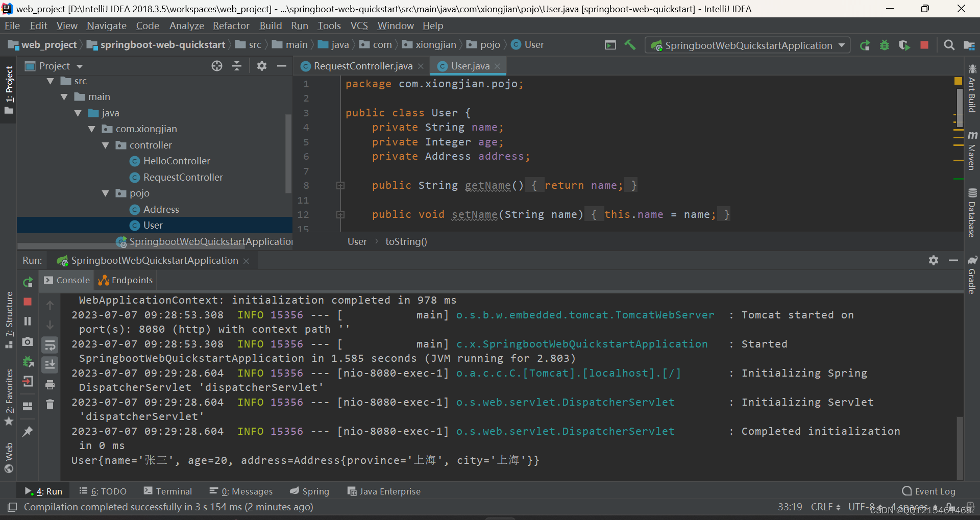980x520 pixels.
Task: Close the User.java editor tab
Action: pyautogui.click(x=497, y=66)
